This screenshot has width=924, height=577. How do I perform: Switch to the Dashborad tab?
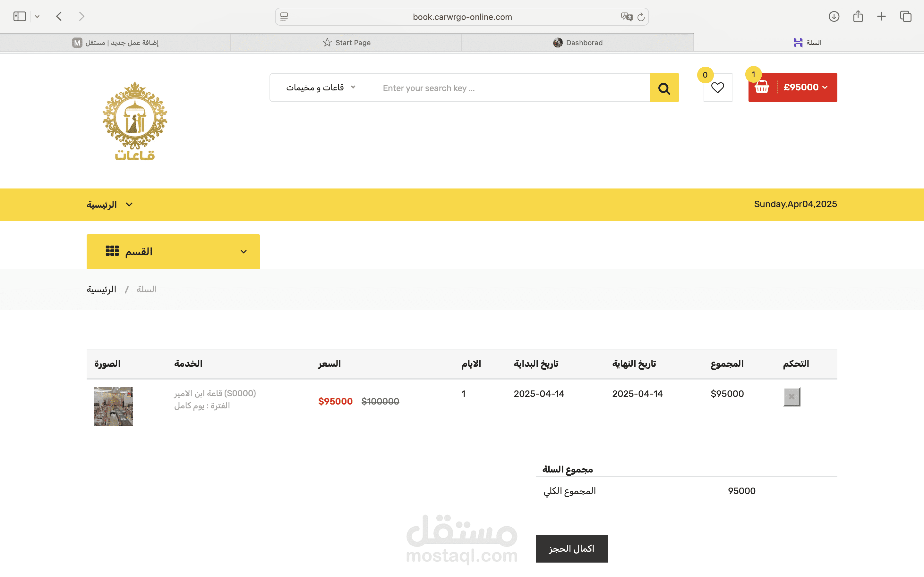577,43
